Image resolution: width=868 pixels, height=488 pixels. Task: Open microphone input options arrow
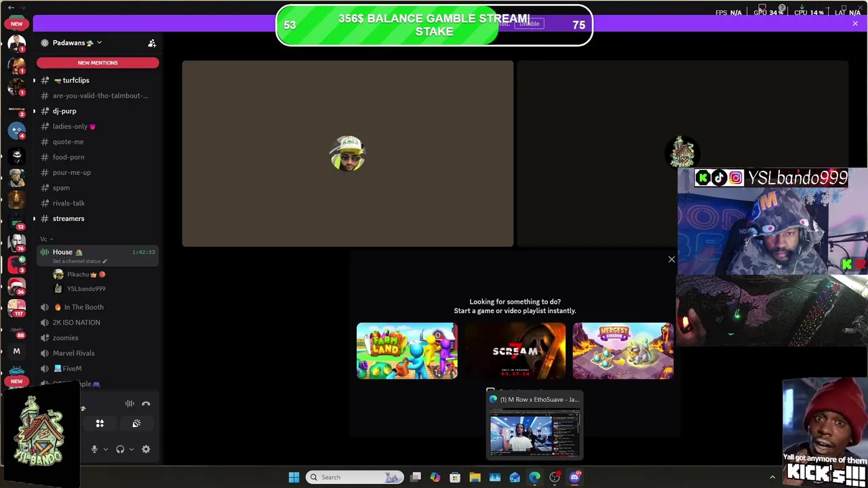click(x=105, y=449)
